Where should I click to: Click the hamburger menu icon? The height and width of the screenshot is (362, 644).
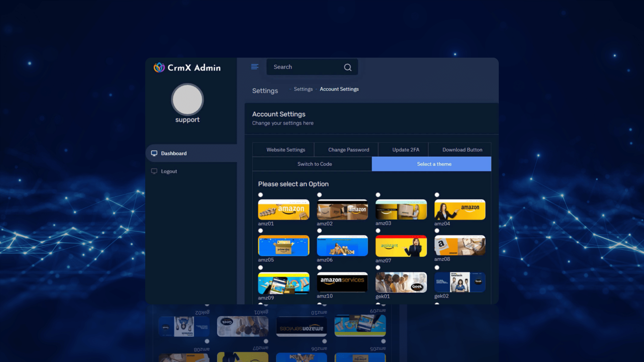[255, 67]
